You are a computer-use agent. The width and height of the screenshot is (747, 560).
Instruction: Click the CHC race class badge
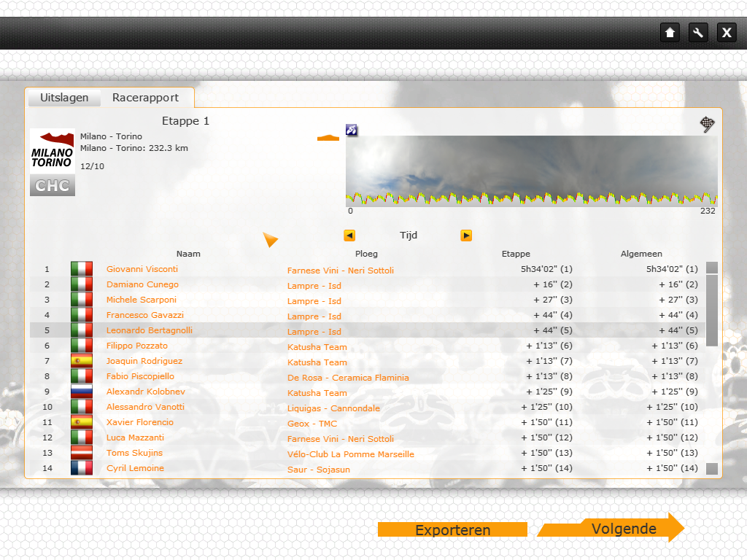[53, 186]
